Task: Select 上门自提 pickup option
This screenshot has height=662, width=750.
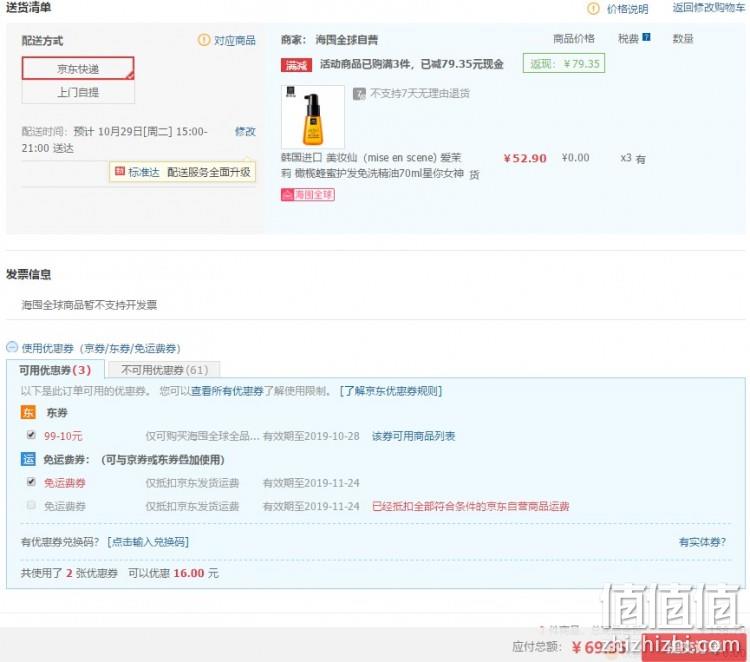Action: coord(78,92)
